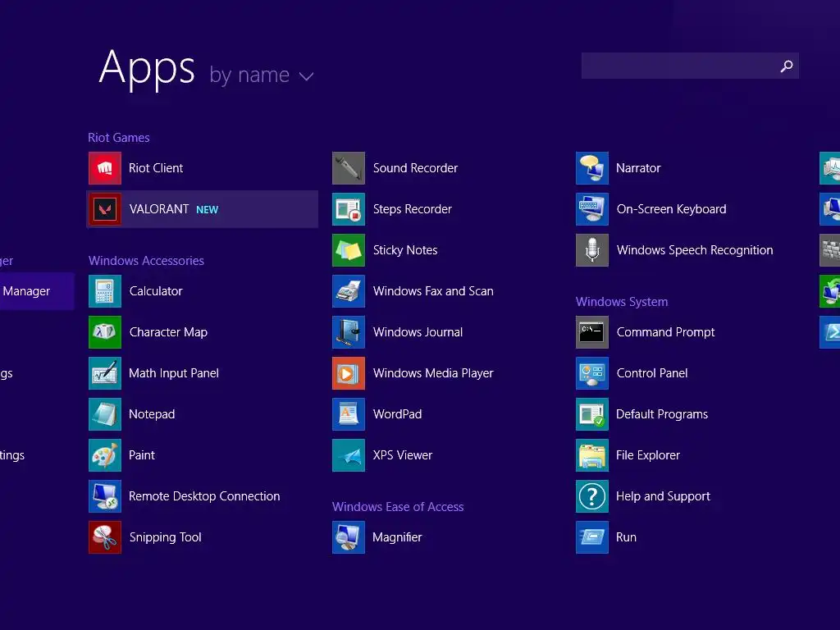Click the 'VALORANT' label text
The width and height of the screenshot is (840, 630).
coord(159,209)
